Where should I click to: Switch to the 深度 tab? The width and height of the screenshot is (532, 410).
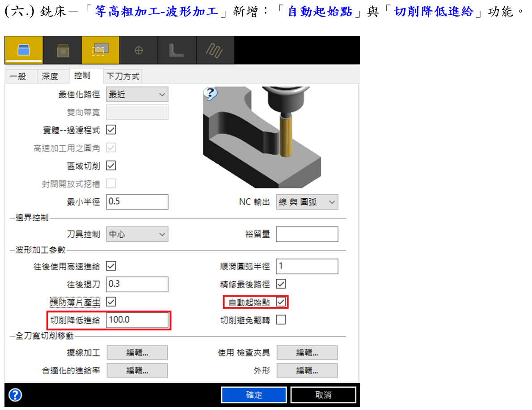50,76
